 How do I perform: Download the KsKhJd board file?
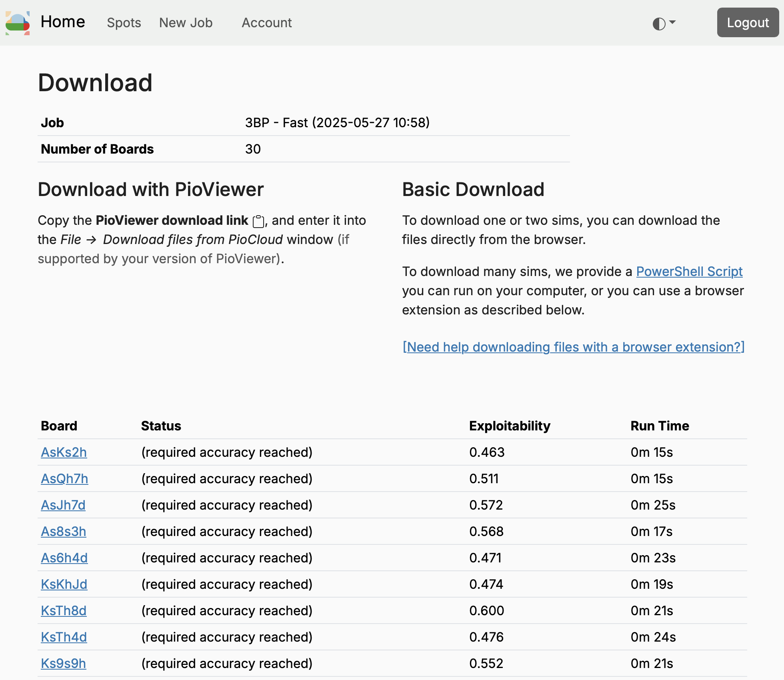coord(64,584)
